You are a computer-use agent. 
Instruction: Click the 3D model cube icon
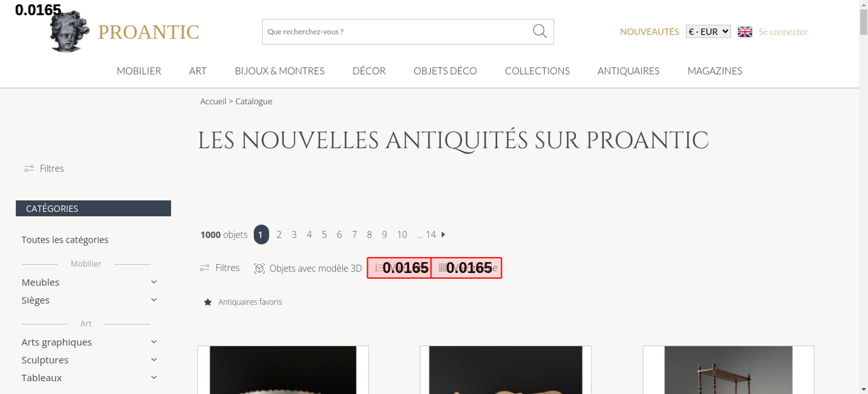tap(259, 268)
